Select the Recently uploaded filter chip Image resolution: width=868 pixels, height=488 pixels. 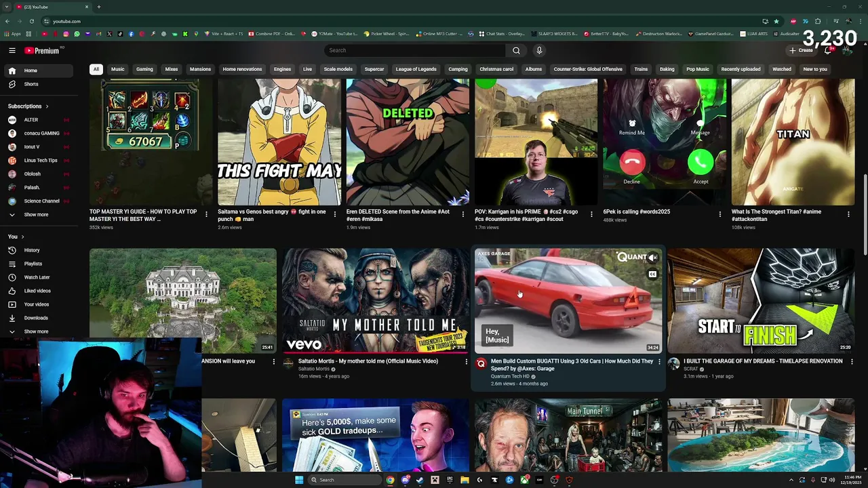coord(741,69)
